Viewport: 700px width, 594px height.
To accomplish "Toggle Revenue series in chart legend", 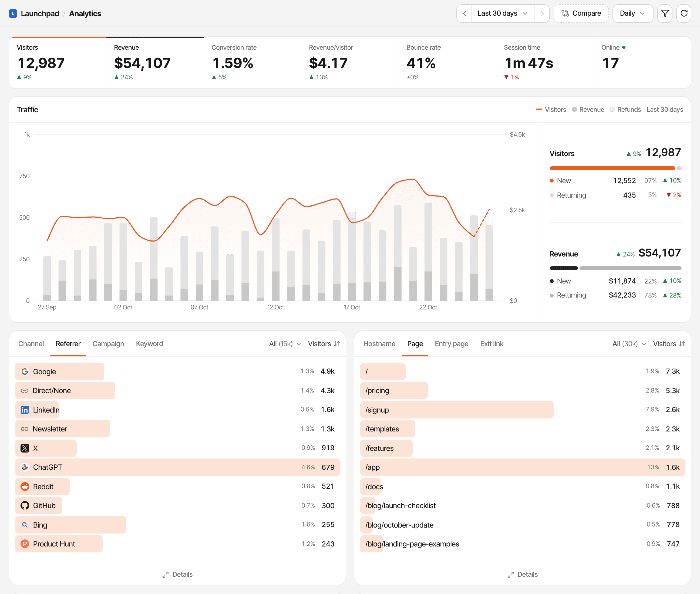I will (588, 109).
